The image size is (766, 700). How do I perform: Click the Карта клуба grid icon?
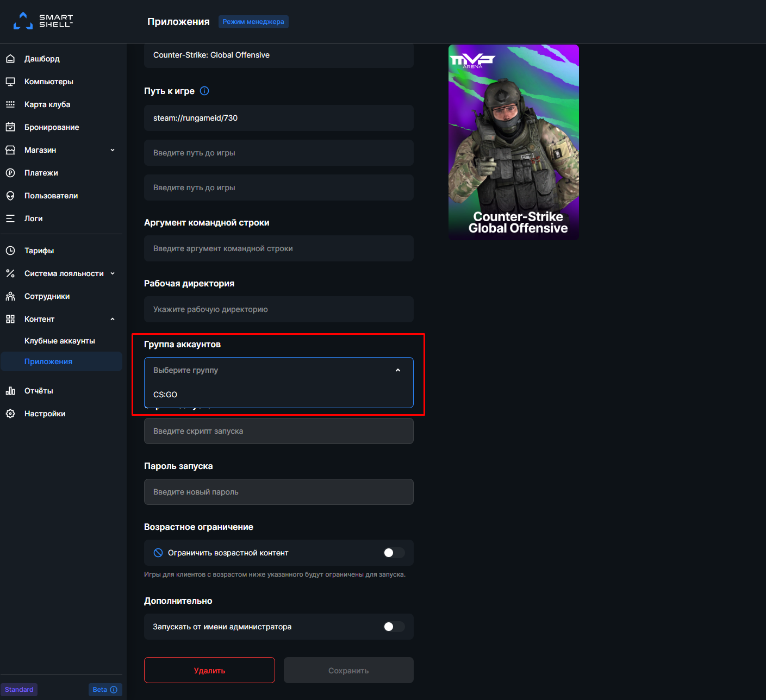(x=10, y=104)
